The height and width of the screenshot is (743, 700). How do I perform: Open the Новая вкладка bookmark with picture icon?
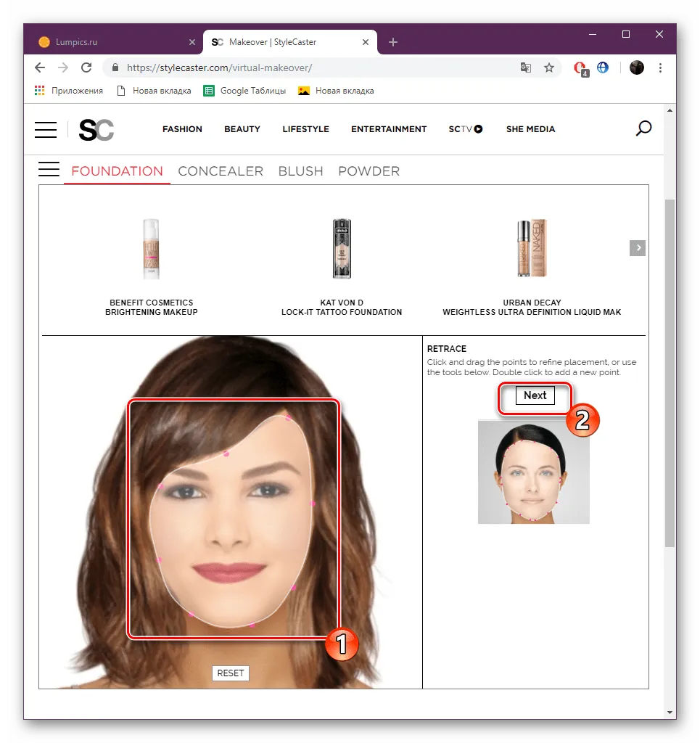tap(336, 91)
